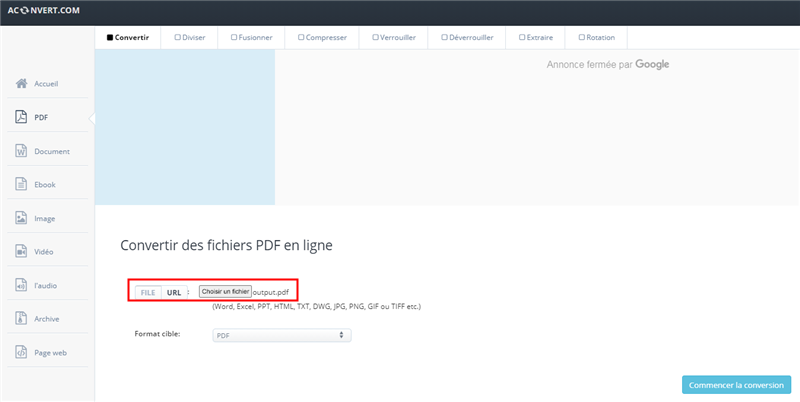
Task: Click the Accueil home icon
Action: tap(21, 83)
